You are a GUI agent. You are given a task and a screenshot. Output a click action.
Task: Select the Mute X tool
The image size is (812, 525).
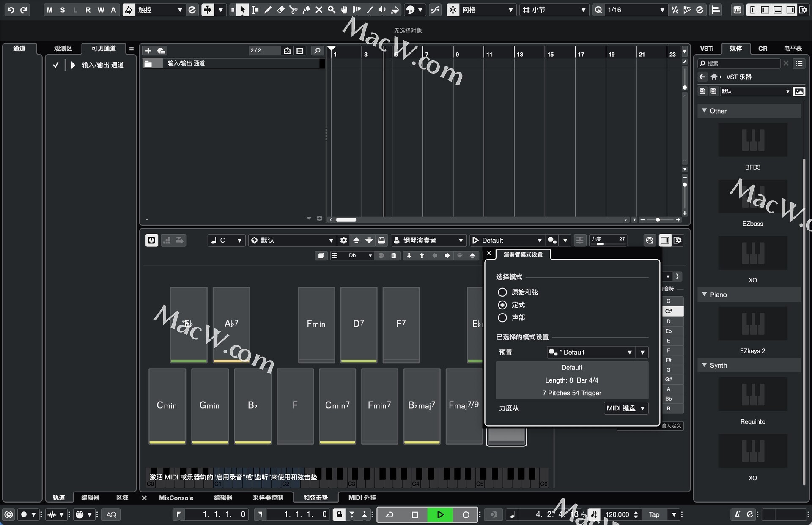[319, 10]
